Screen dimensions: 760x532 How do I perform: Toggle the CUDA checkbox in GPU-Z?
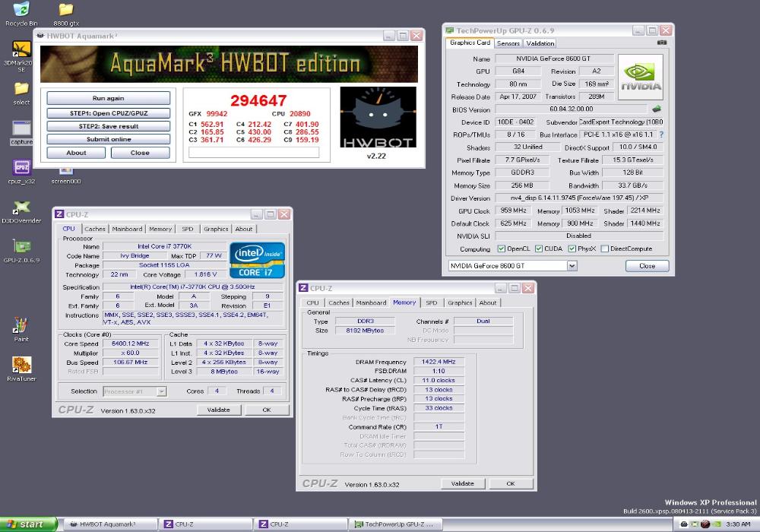pos(539,249)
